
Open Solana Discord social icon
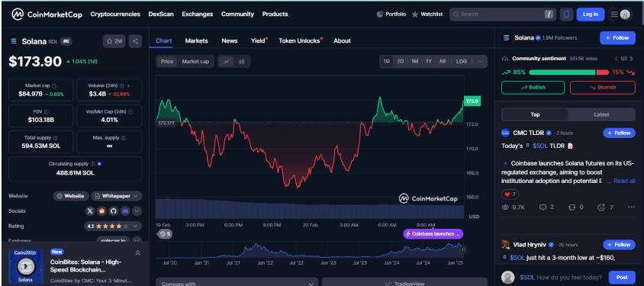[x=125, y=211]
